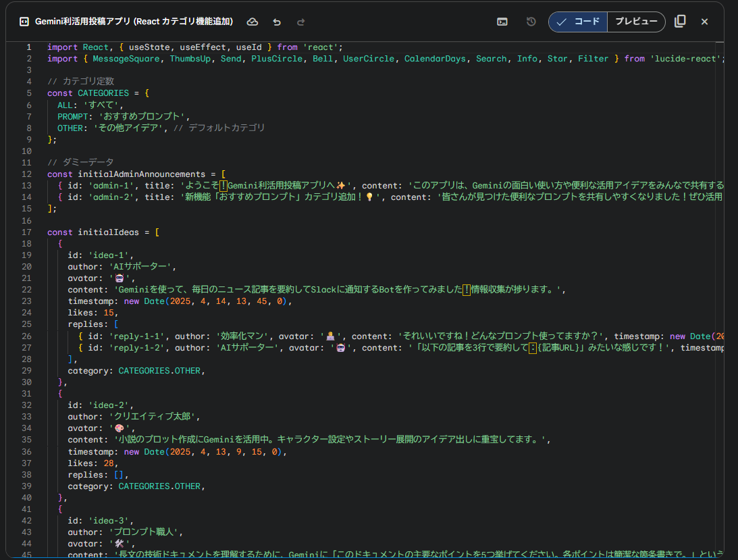
Task: Click 'MessageSquare' in the lucide-react import
Action: tap(126, 59)
